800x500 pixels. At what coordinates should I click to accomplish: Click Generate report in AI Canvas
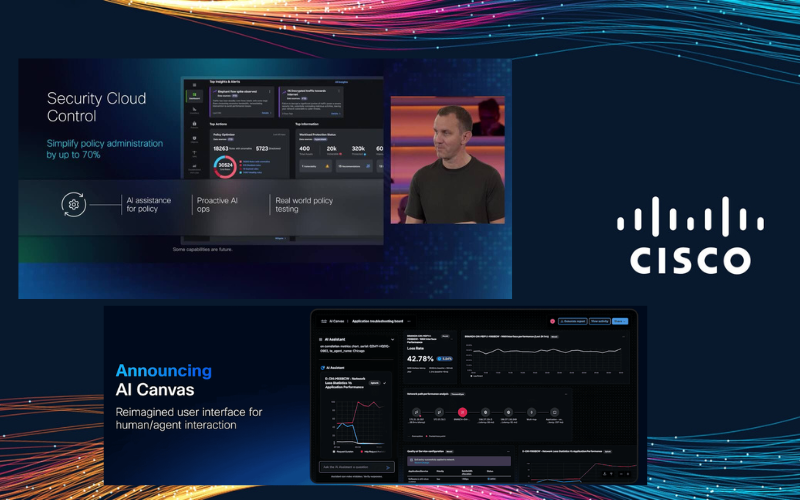click(x=573, y=321)
